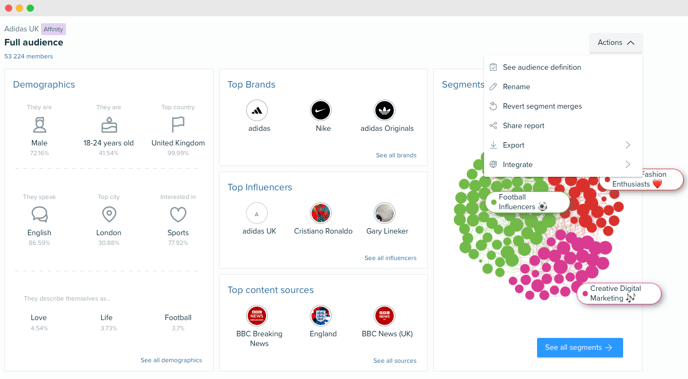The height and width of the screenshot is (379, 688).
Task: Open the BBC Breaking News source icon
Action: [257, 316]
